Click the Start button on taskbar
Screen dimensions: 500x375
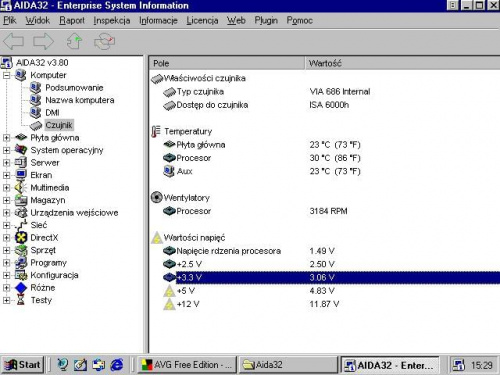(22, 365)
